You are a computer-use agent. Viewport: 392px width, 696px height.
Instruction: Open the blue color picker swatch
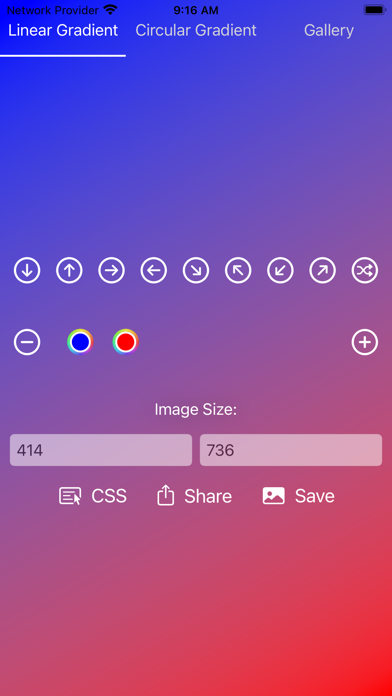click(80, 342)
